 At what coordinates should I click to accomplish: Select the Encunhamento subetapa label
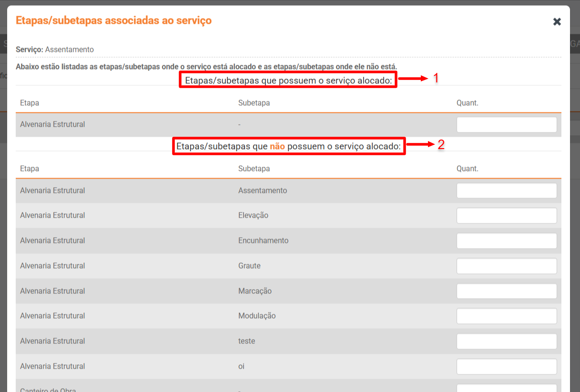pyautogui.click(x=263, y=241)
